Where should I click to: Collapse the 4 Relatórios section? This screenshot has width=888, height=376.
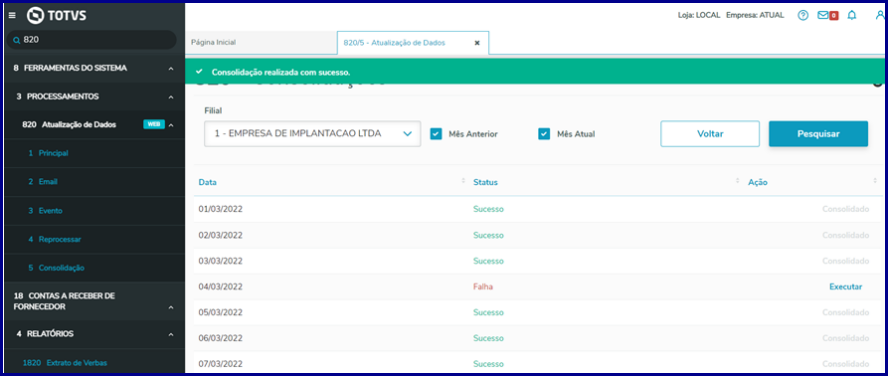click(x=170, y=335)
